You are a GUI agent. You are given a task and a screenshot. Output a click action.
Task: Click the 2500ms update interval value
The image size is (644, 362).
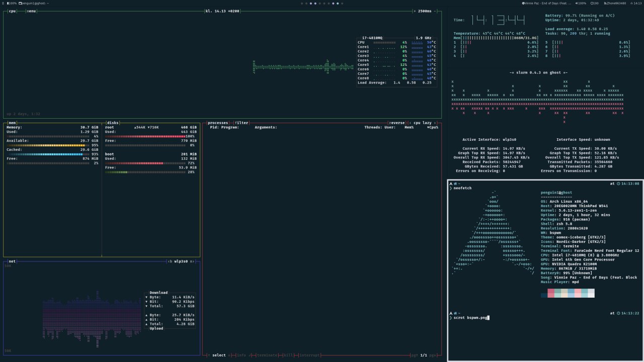point(425,11)
